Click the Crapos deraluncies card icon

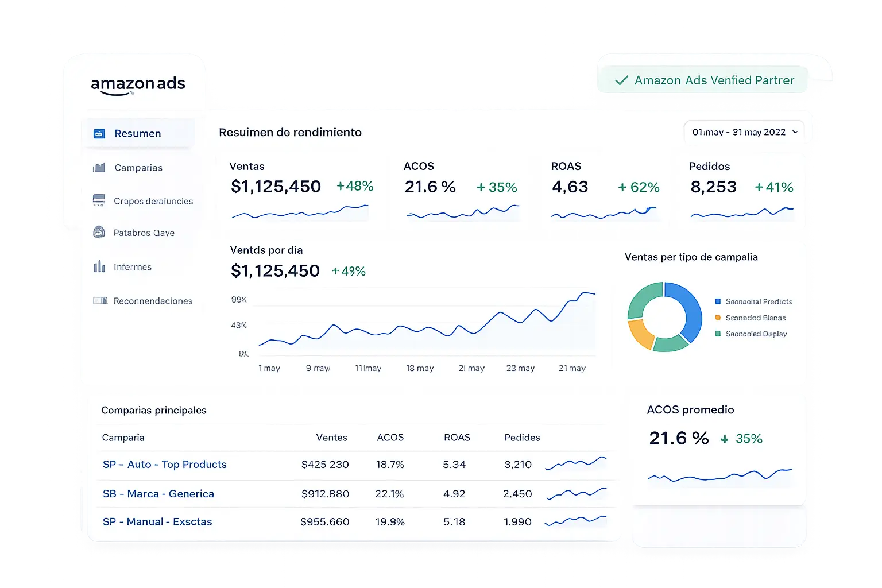[x=99, y=200]
